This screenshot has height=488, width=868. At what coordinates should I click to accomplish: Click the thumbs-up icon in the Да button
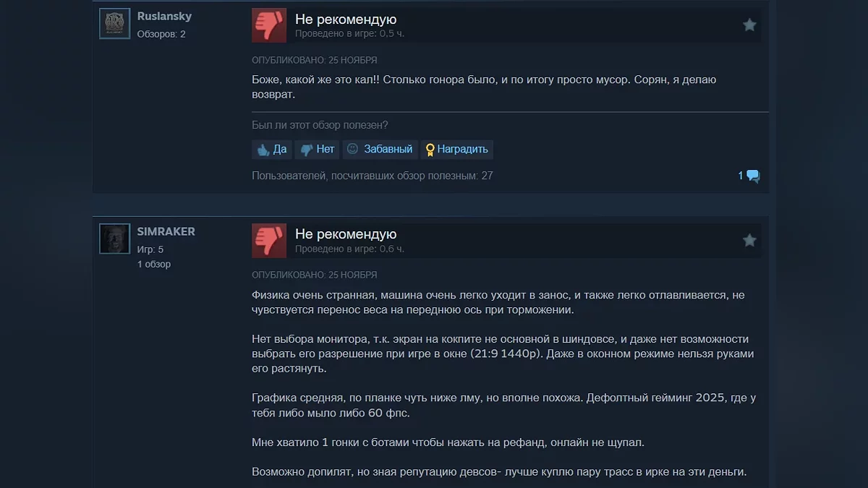[264, 150]
